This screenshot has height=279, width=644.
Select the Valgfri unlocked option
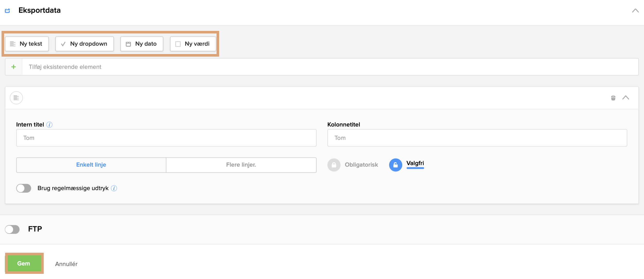pyautogui.click(x=396, y=165)
